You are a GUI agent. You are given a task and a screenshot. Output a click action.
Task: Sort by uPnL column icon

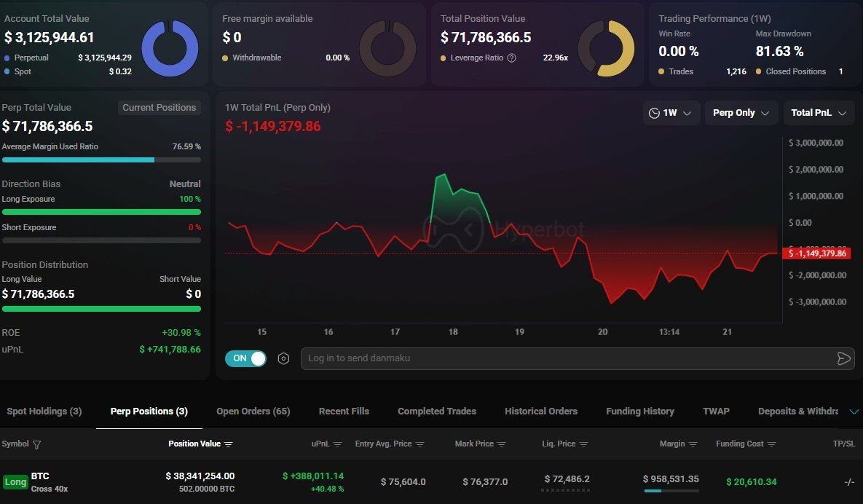pos(340,444)
